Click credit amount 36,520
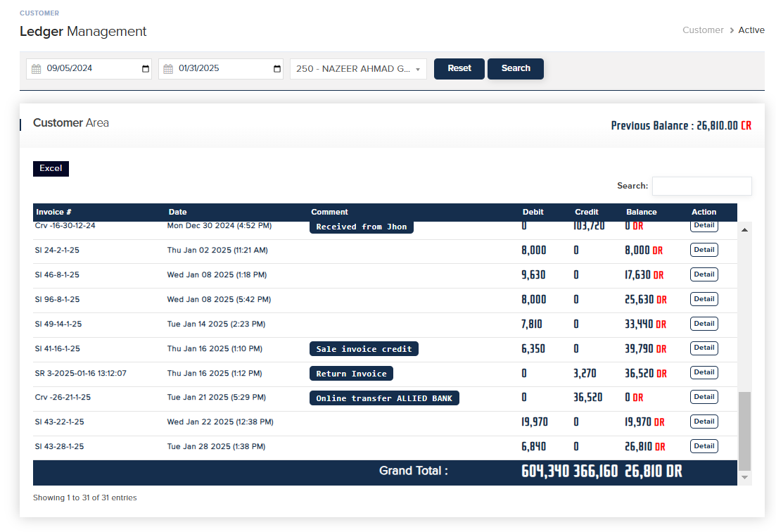Screen dimensions: 776x532 pos(588,398)
